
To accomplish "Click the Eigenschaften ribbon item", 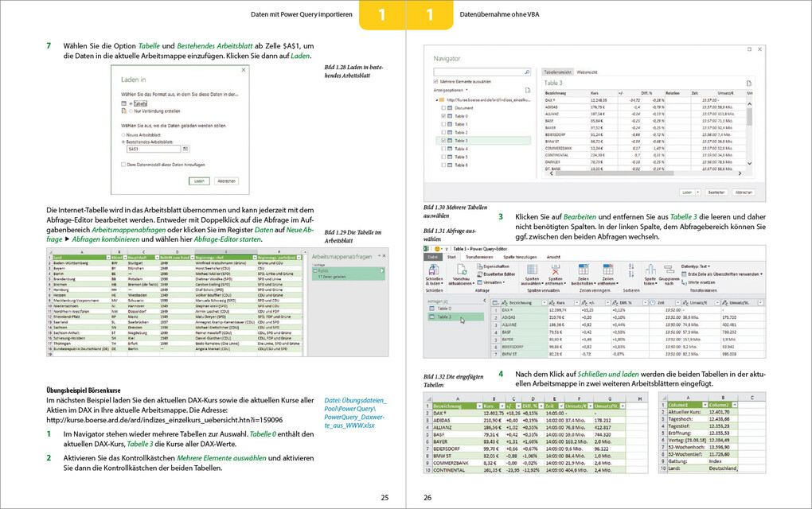I will [493, 266].
